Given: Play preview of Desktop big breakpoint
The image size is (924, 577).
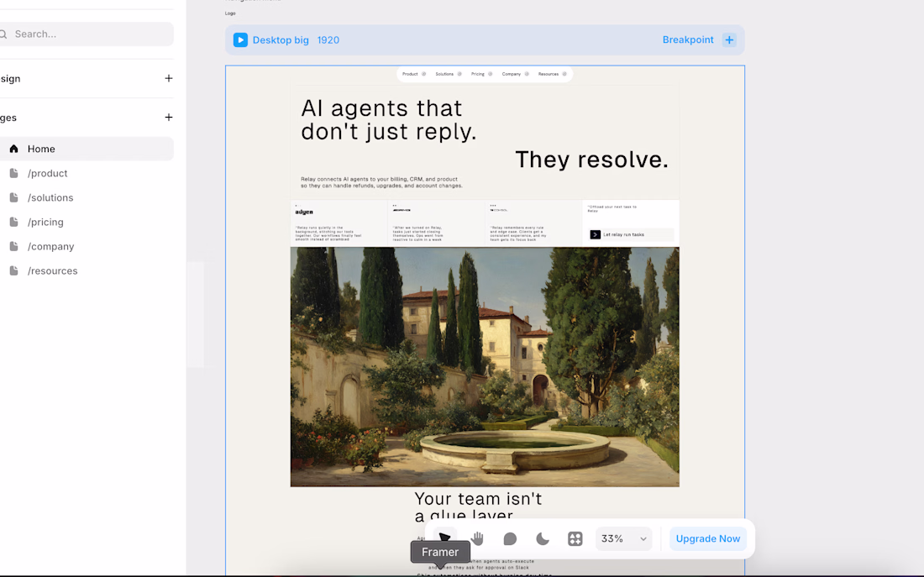Looking at the screenshot, I should pyautogui.click(x=240, y=40).
